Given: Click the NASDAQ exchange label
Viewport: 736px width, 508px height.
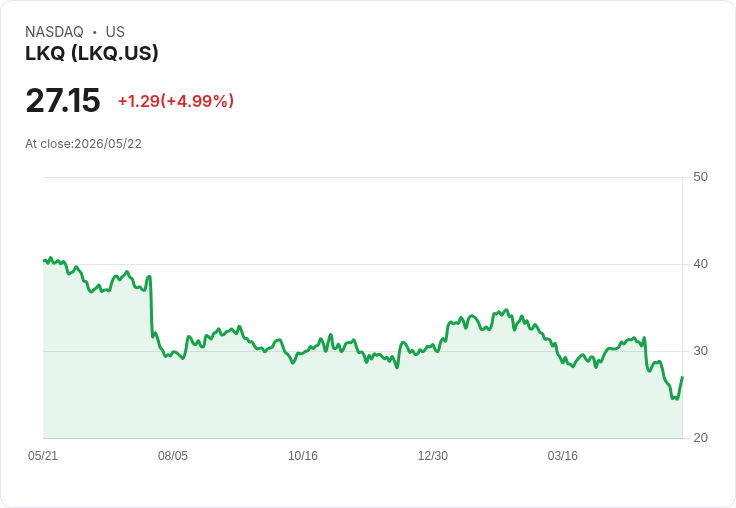Looking at the screenshot, I should pyautogui.click(x=54, y=32).
